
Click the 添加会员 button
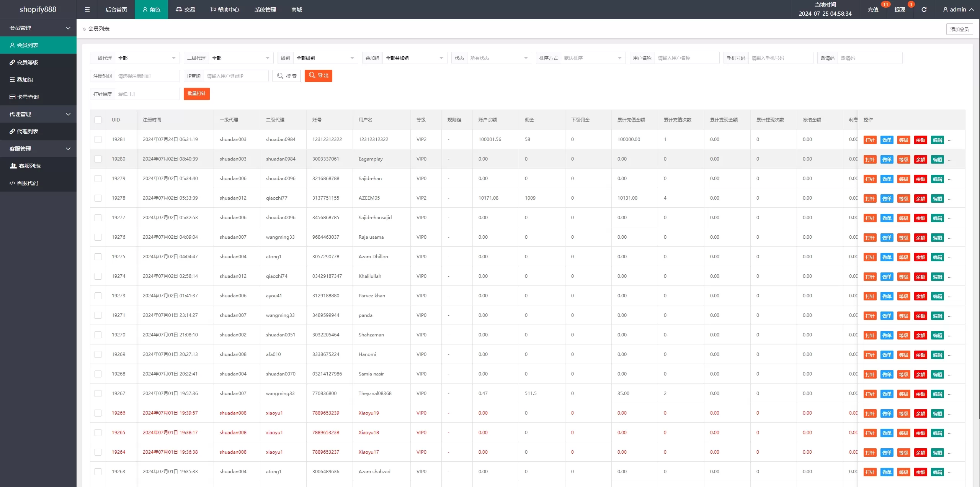959,29
